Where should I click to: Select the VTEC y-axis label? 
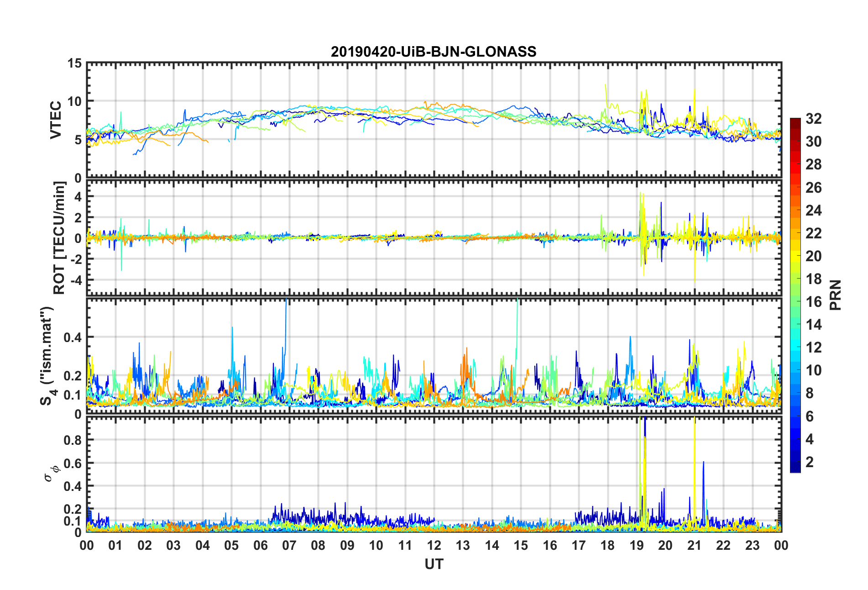click(56, 120)
